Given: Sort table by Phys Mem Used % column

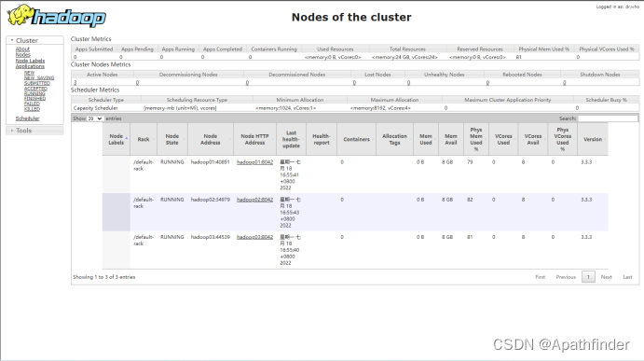Looking at the screenshot, I should 476,139.
